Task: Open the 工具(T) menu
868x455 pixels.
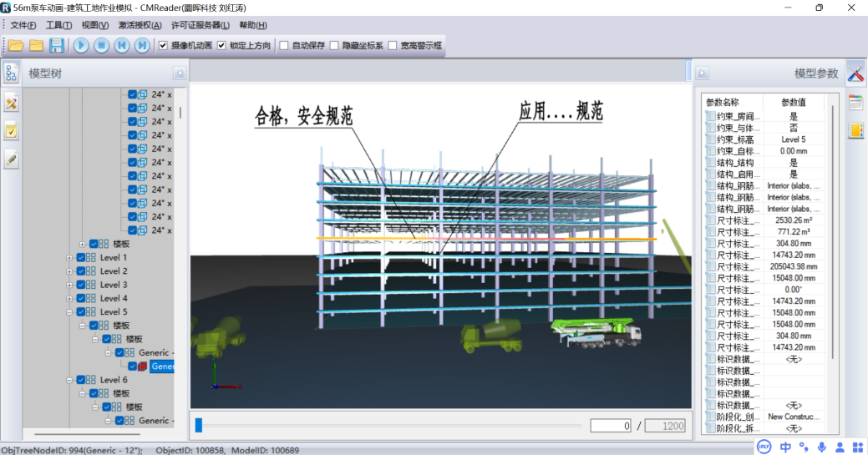Action: point(58,25)
